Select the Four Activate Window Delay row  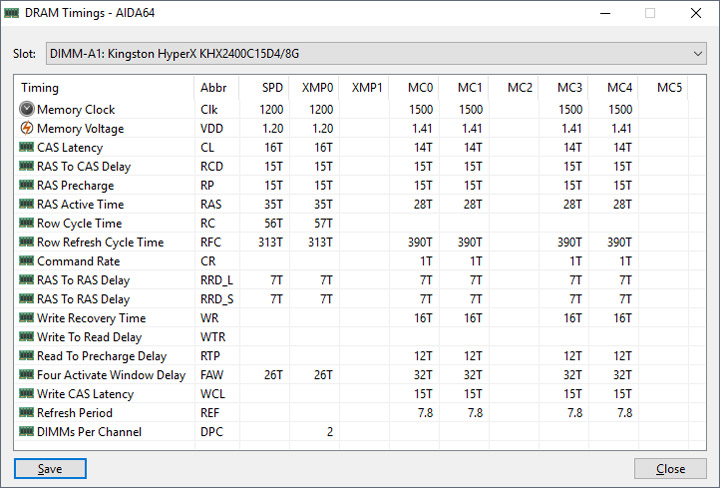point(111,375)
